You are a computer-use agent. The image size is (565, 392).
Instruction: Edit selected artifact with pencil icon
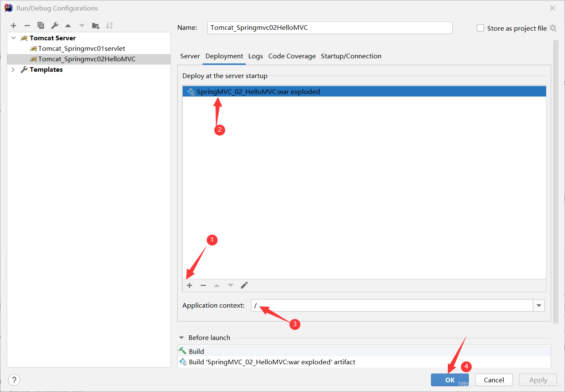coord(244,285)
